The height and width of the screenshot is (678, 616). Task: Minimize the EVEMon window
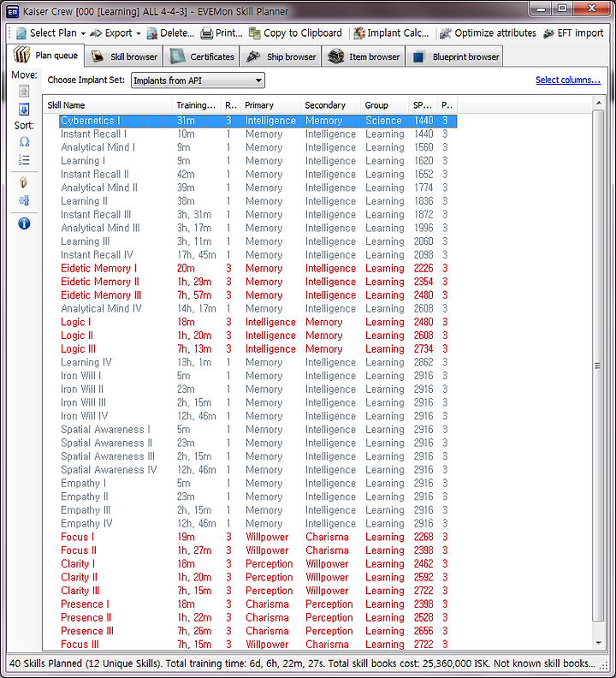pos(541,9)
